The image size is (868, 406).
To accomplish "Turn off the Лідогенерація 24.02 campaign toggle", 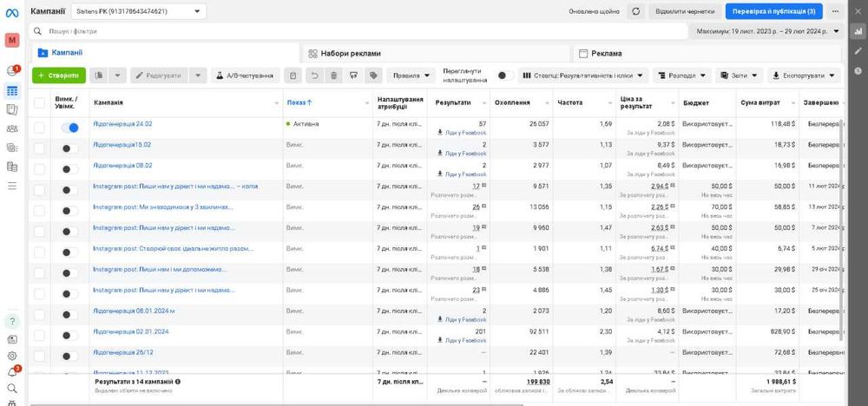I will 69,128.
